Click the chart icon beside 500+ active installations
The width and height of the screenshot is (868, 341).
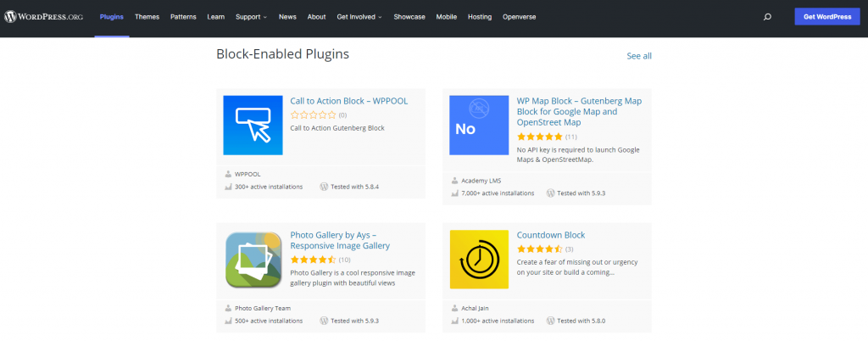(228, 321)
